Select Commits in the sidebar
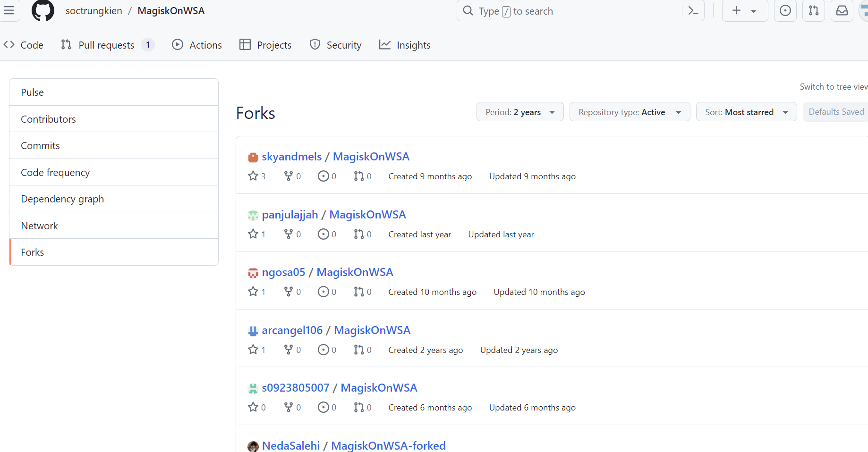The image size is (868, 452). 114,146
